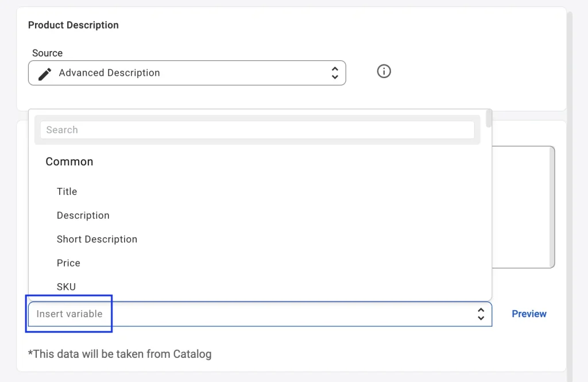Click the chevron icon on Insert variable field

(x=481, y=314)
